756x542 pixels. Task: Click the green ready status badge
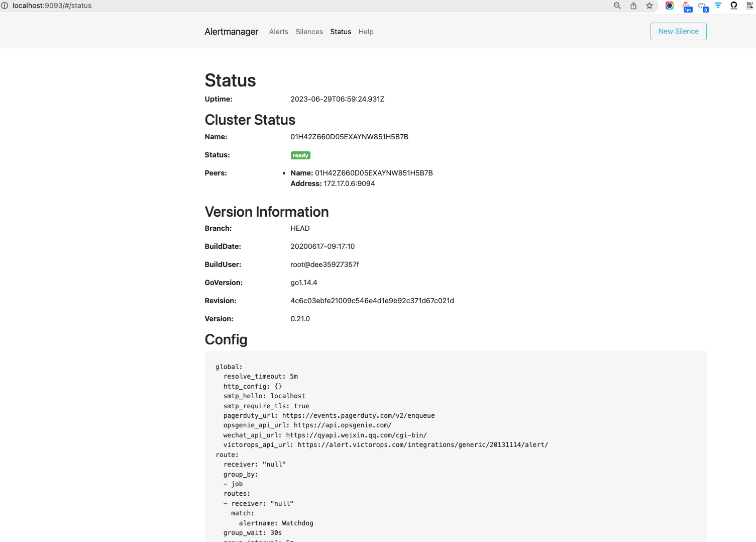[x=300, y=155]
